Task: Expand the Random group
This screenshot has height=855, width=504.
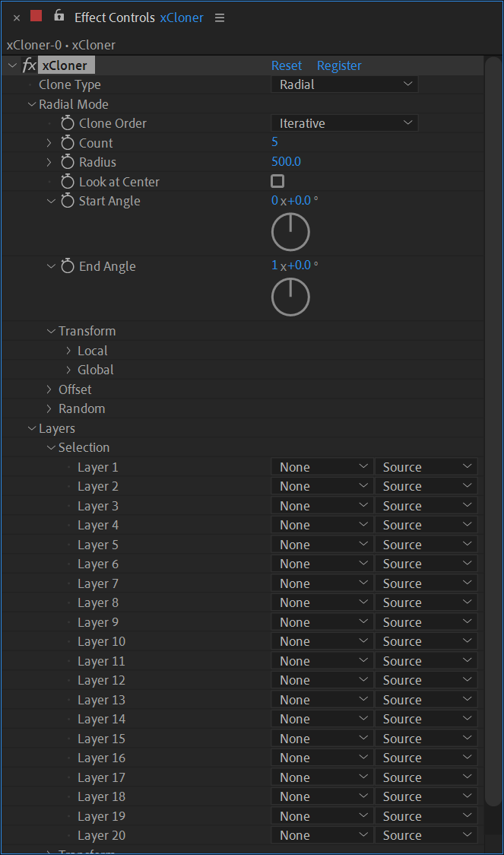Action: pyautogui.click(x=49, y=408)
